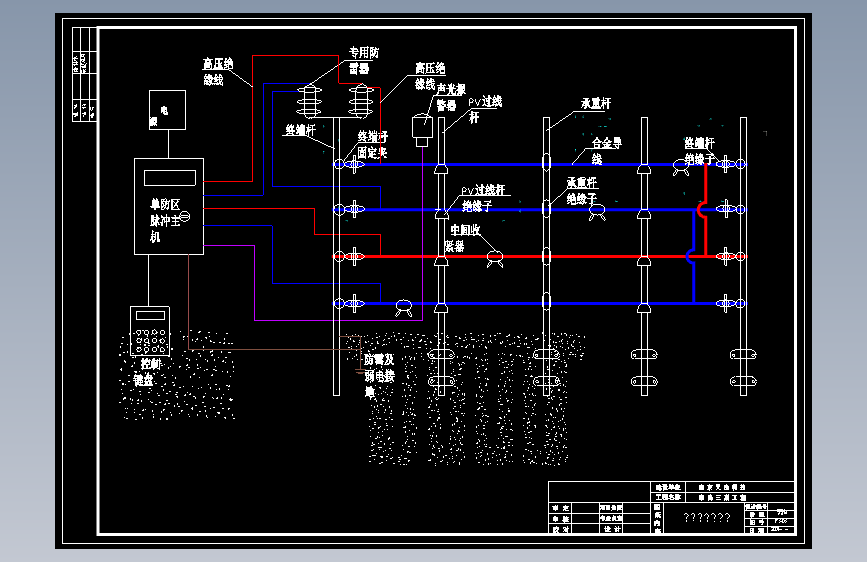867x562 pixels.
Task: Click the 合金导线 label
Action: point(607,150)
